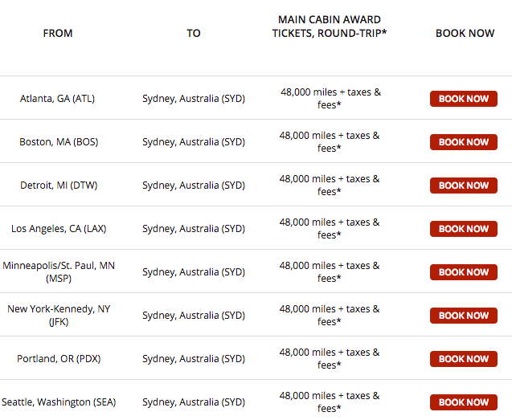The image size is (512, 420).
Task: Select Boston, MA (BOS) origin cell
Action: tap(58, 142)
